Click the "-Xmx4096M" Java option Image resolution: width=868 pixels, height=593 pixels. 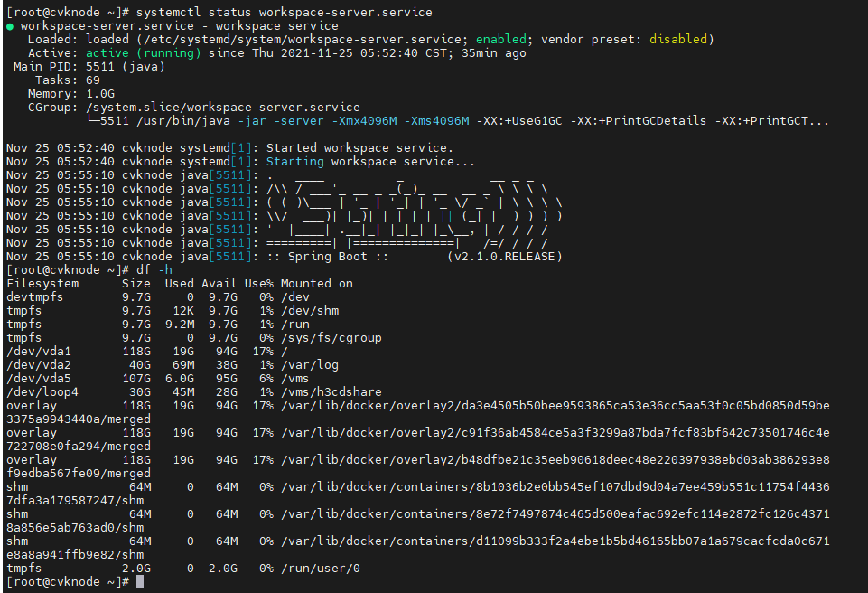(x=360, y=121)
